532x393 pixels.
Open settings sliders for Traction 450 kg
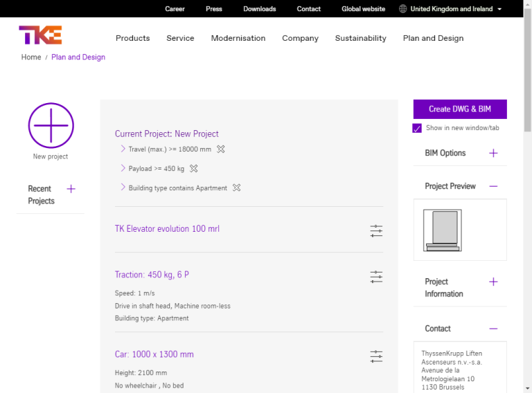[376, 277]
